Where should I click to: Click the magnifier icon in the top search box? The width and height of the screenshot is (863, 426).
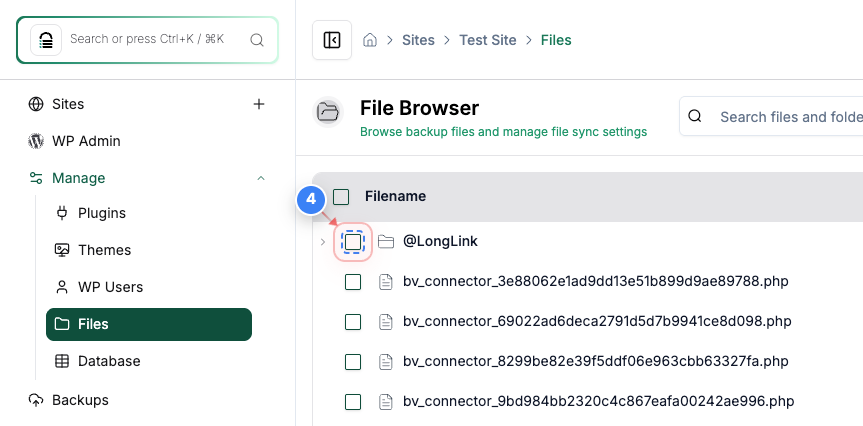click(256, 40)
